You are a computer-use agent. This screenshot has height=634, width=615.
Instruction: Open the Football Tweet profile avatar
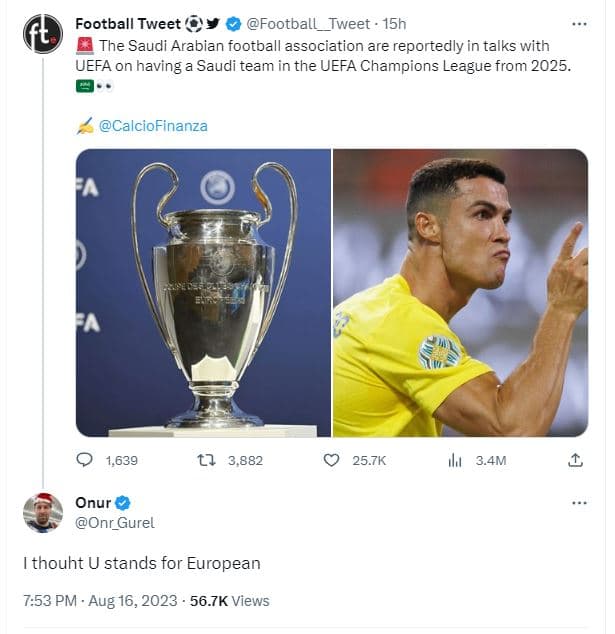(x=43, y=35)
